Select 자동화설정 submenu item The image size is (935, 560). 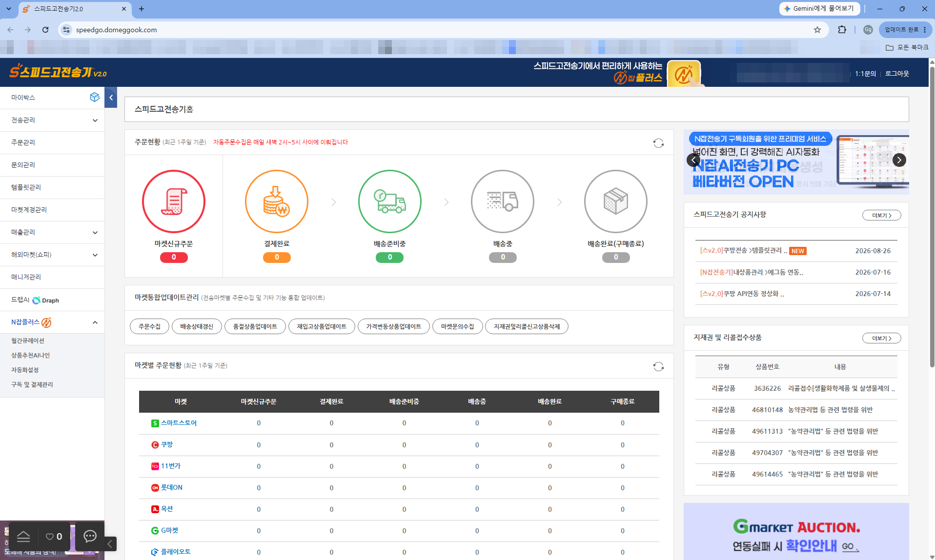click(25, 370)
